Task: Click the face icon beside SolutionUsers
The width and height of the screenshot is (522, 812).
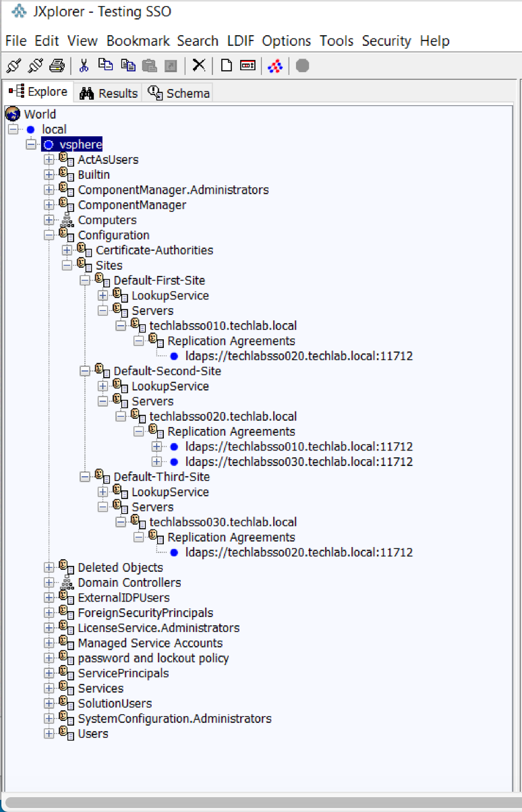Action: click(x=66, y=703)
